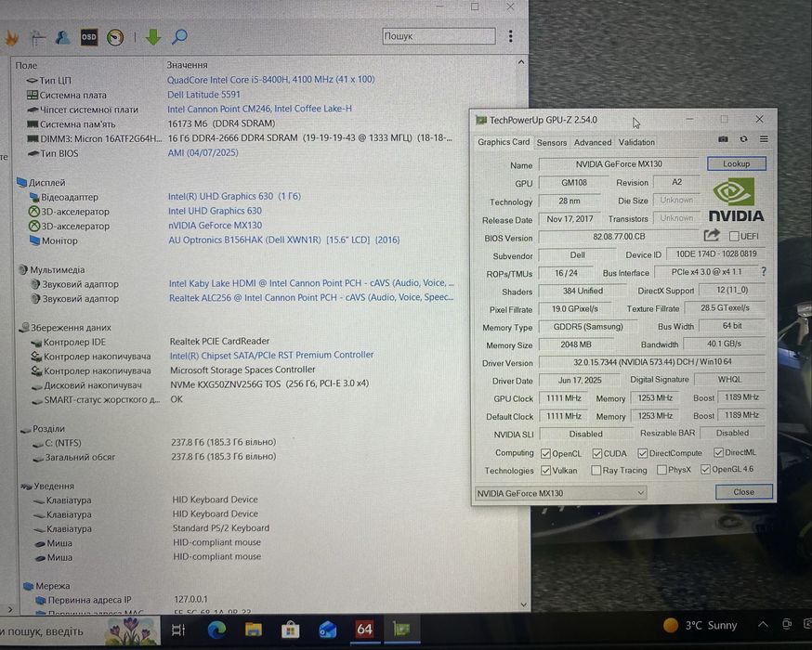
Task: Open the Intel Cannon Point CM246 chipset link
Action: 259,109
